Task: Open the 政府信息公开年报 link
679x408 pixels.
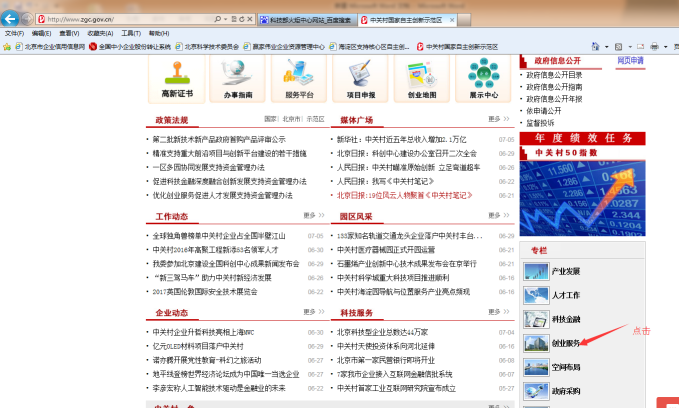Action: [x=554, y=99]
